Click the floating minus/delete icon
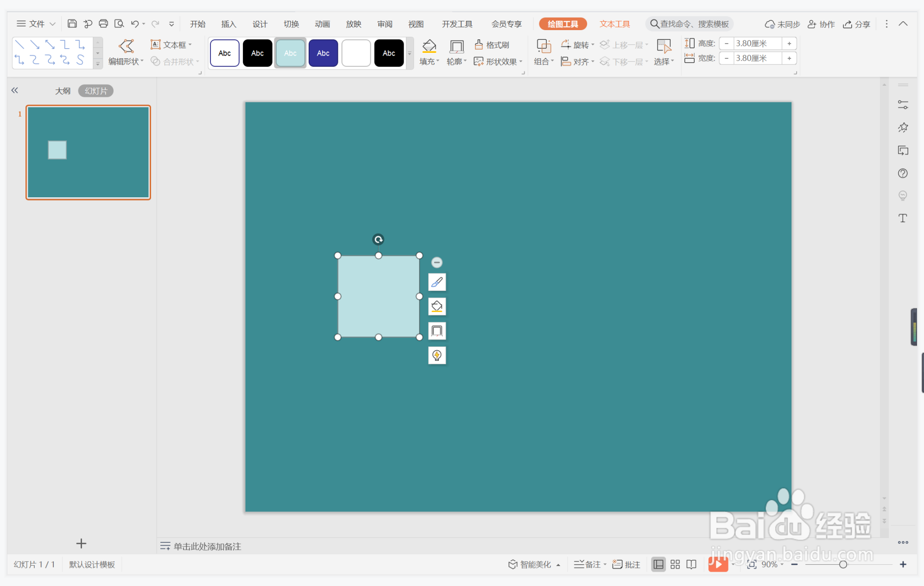924x586 pixels. click(x=437, y=263)
